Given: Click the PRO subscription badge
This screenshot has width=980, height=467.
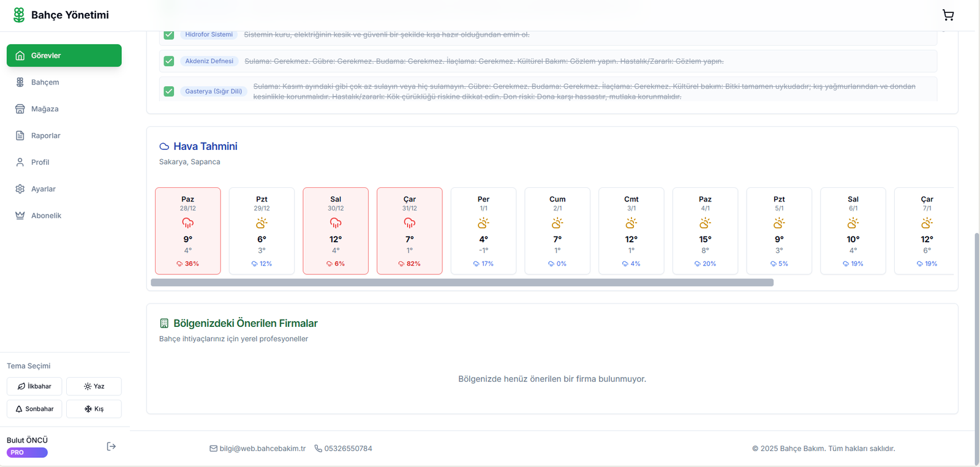Looking at the screenshot, I should pos(27,453).
